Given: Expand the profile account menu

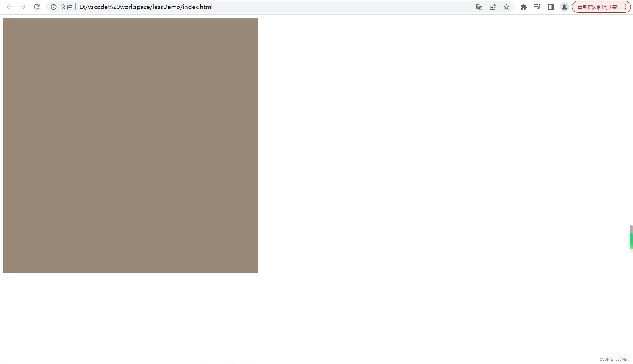Looking at the screenshot, I should pos(564,7).
